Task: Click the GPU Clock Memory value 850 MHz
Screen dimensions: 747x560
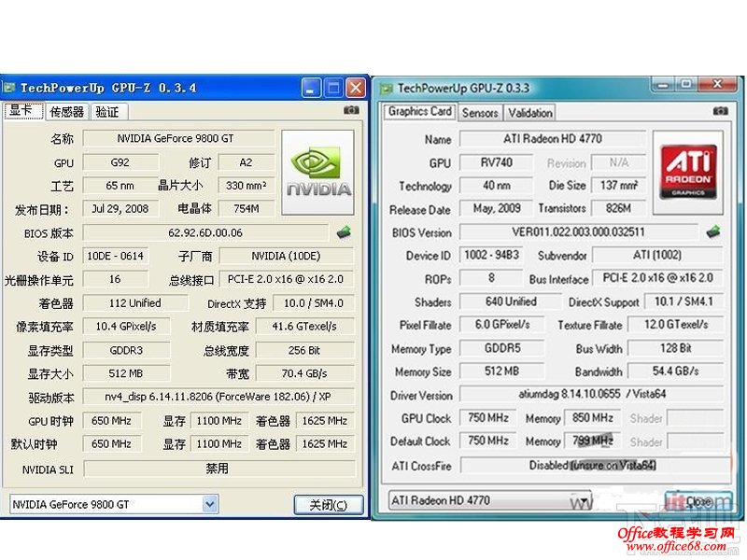Action: tap(592, 418)
